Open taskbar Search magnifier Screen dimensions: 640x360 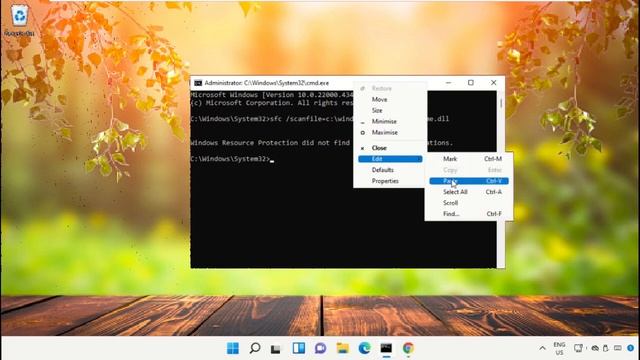(x=255, y=348)
